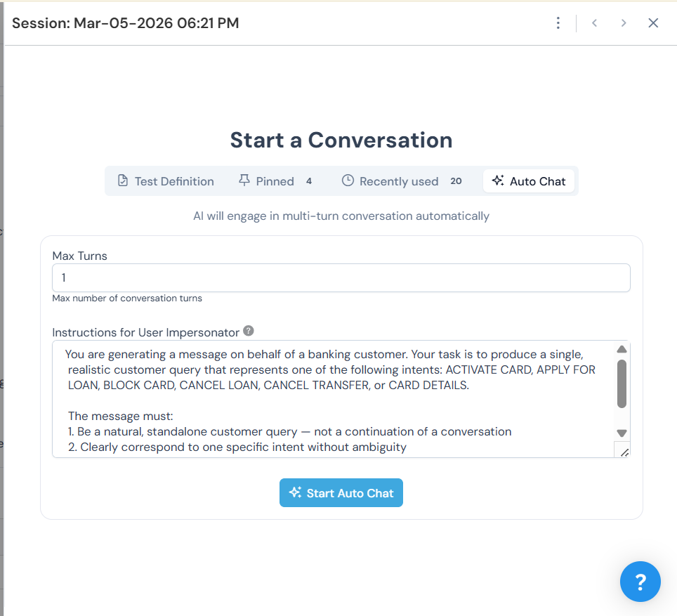Click the instructions textarea scrollbar thumb
677x616 pixels.
coord(622,384)
